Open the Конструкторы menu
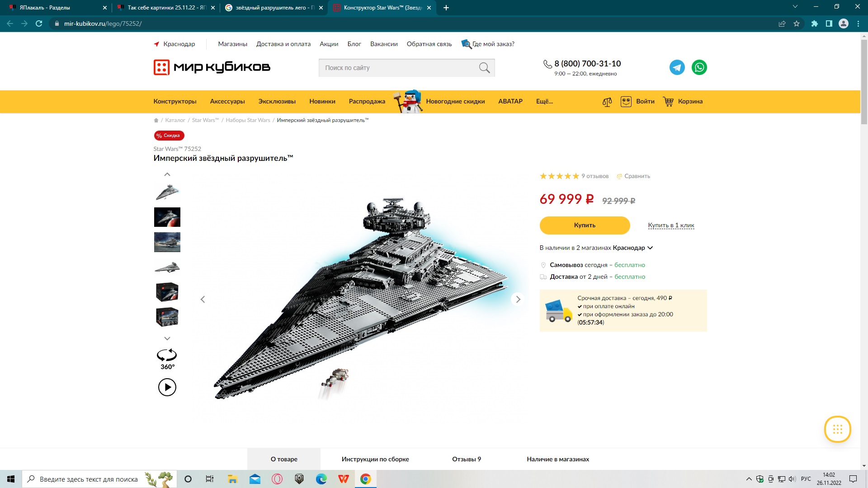The width and height of the screenshot is (868, 488). click(175, 102)
